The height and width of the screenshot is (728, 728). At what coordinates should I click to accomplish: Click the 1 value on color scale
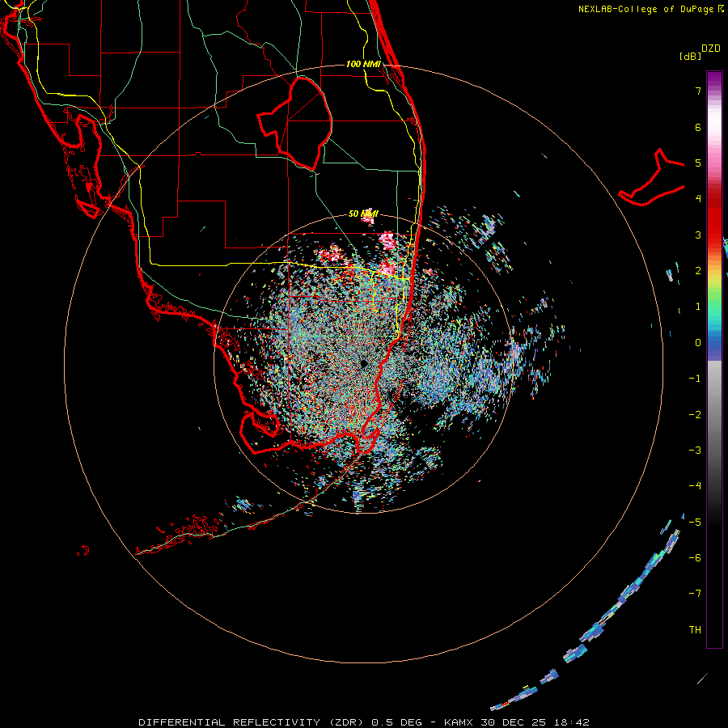[x=698, y=307]
